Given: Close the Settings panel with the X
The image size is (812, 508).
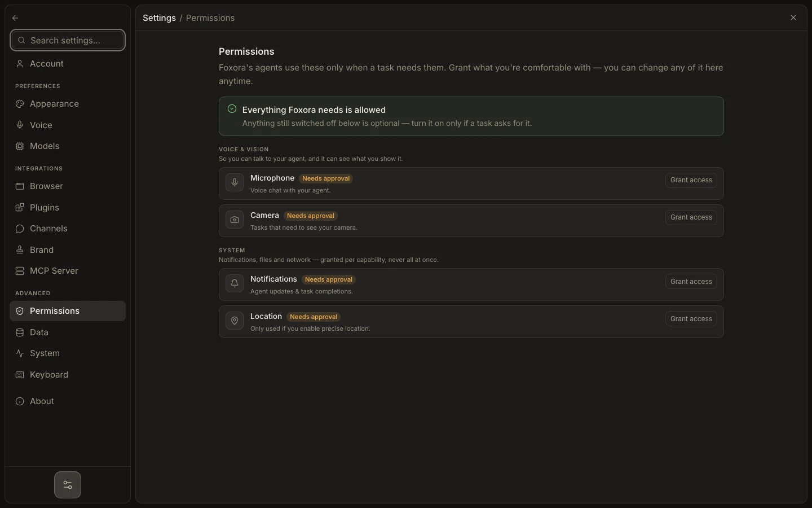Looking at the screenshot, I should [793, 18].
